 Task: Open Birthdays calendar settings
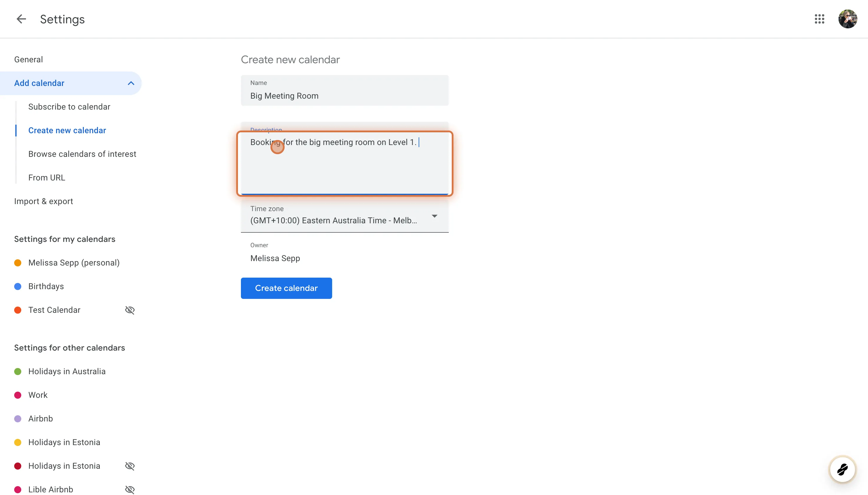pyautogui.click(x=46, y=286)
